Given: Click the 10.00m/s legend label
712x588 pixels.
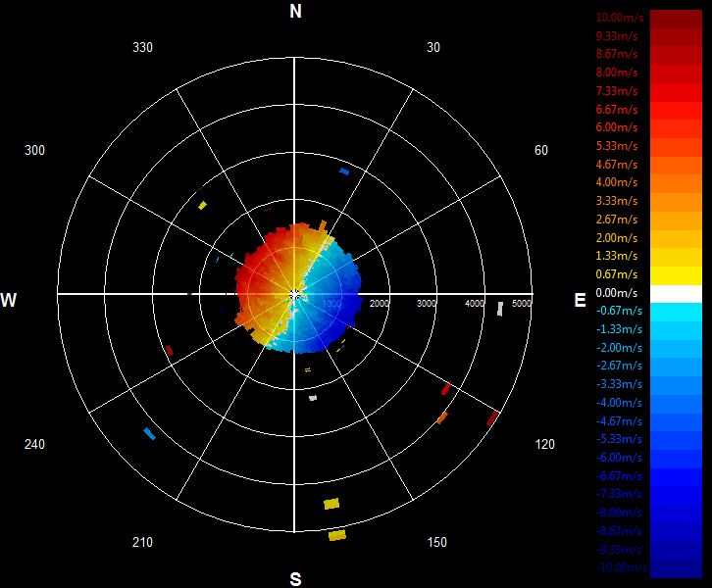Looking at the screenshot, I should 620,18.
